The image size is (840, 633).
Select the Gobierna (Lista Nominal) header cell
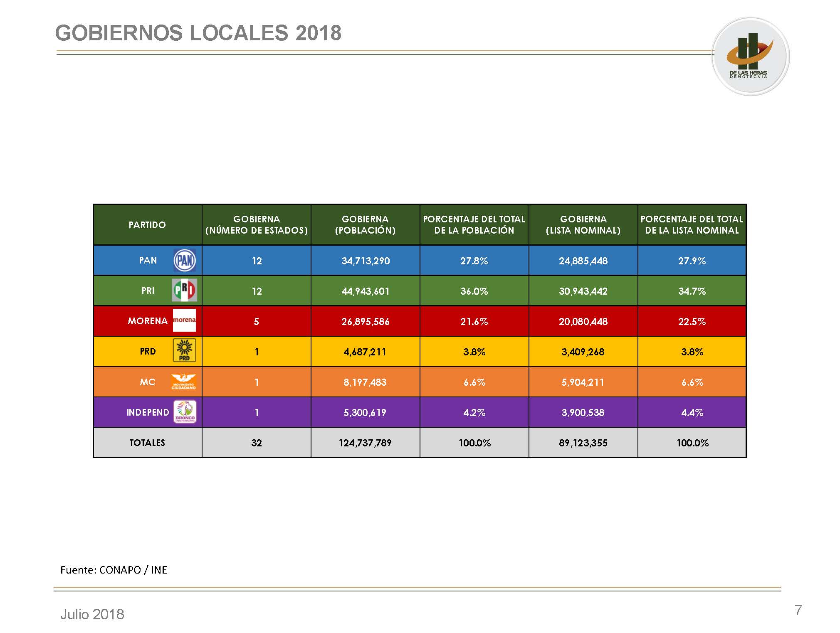click(x=583, y=225)
